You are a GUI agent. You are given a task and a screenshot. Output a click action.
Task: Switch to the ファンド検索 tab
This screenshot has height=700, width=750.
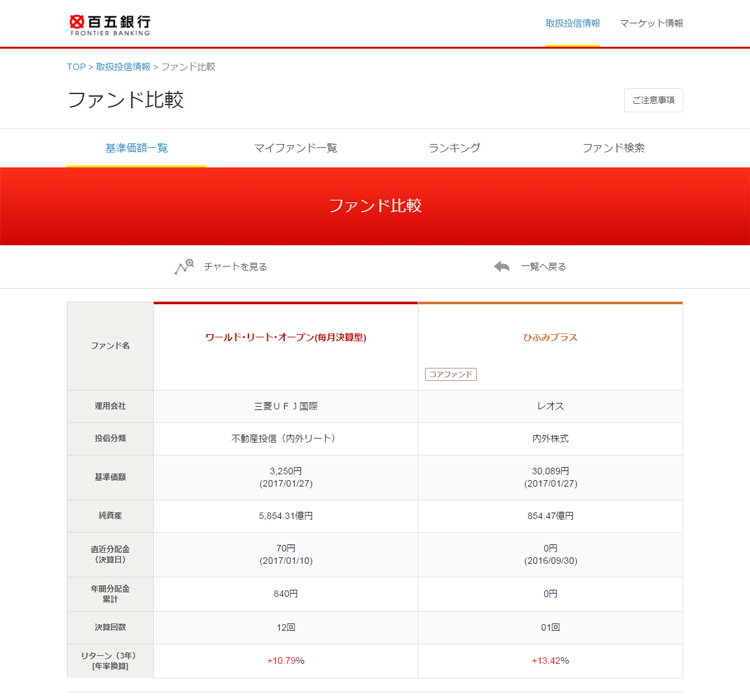(613, 148)
